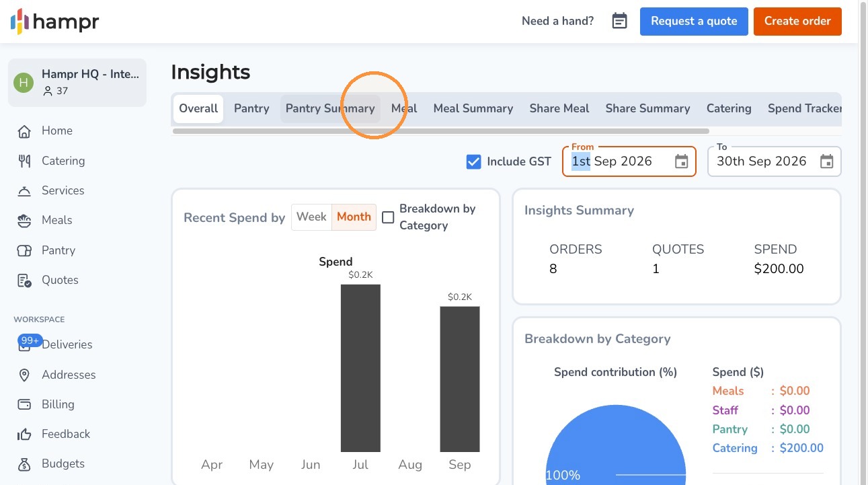The height and width of the screenshot is (485, 868).
Task: Open Catering via fork and knife icon
Action: tap(24, 161)
